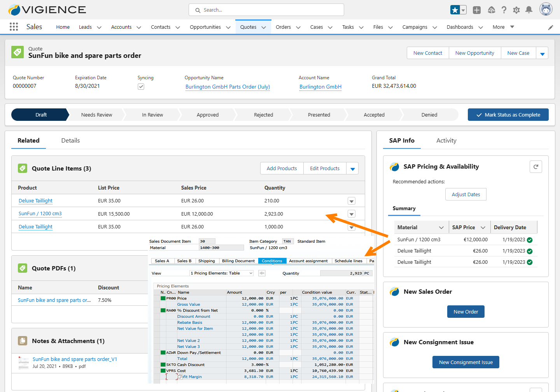Click the Quote record header icon
This screenshot has width=560, height=392.
[x=17, y=52]
